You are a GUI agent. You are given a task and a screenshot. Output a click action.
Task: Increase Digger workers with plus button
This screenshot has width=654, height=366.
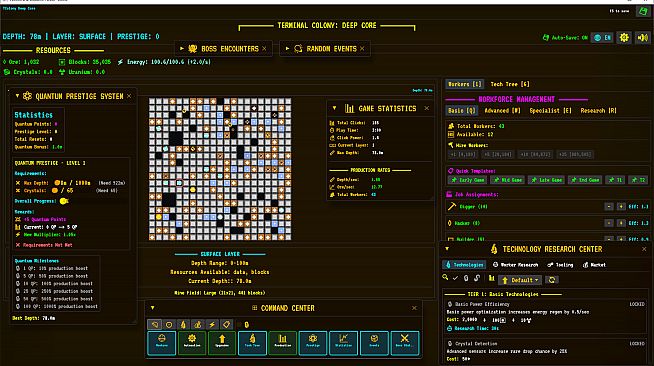(x=621, y=207)
